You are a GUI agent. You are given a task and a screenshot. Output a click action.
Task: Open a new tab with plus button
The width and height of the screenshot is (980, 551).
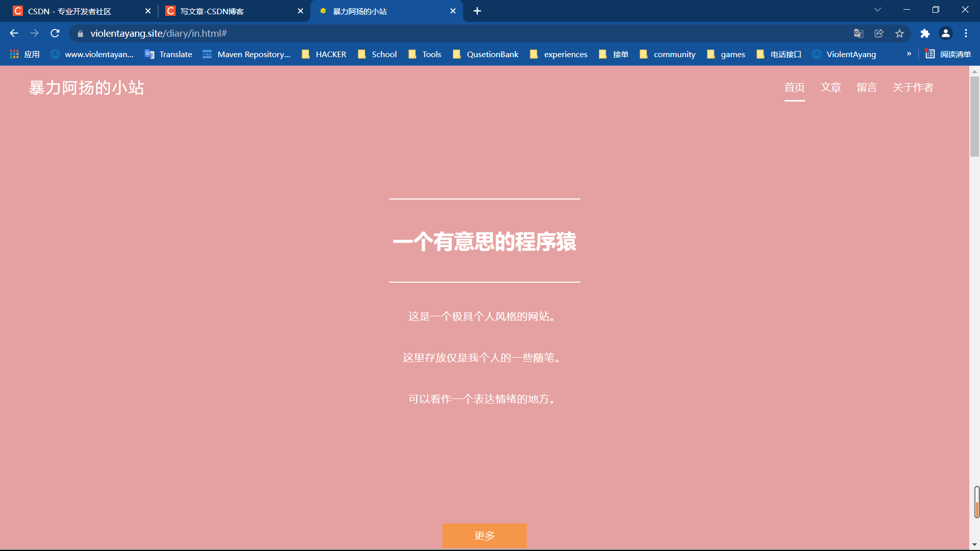coord(477,11)
